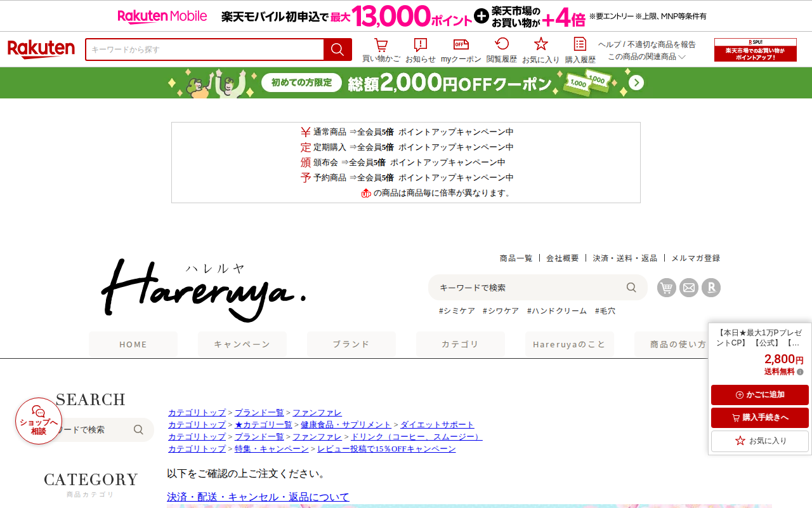Viewport: 812px width, 508px height.
Task: Click the gray mail envelope icon
Action: point(689,288)
